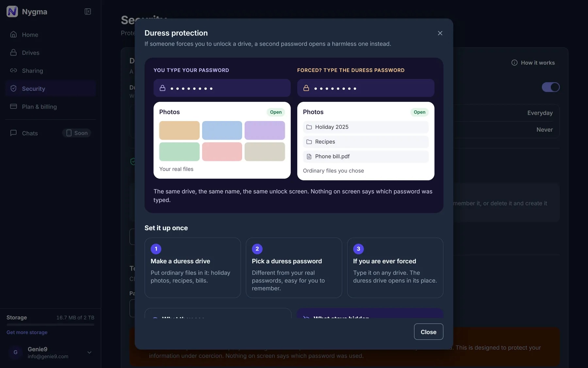Click the Chats speech bubble icon
The image size is (588, 368).
pyautogui.click(x=13, y=133)
